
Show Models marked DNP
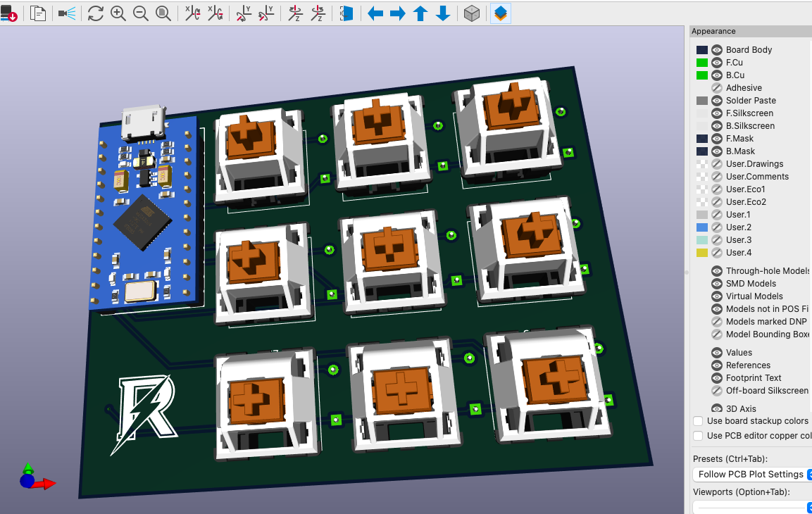[x=716, y=321]
